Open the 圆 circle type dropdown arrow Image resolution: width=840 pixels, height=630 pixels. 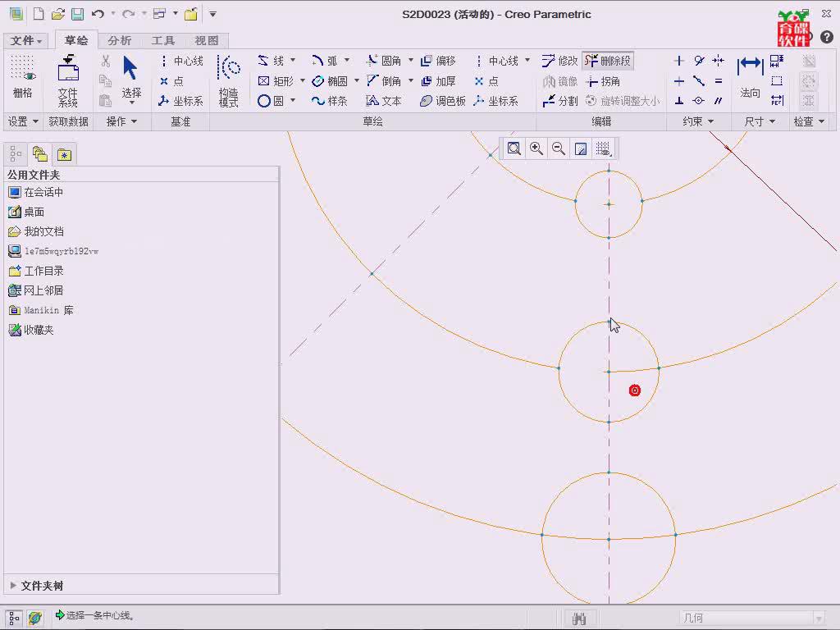[293, 100]
